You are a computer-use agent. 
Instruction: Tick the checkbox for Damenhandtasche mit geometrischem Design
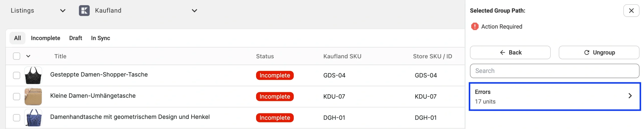click(17, 118)
